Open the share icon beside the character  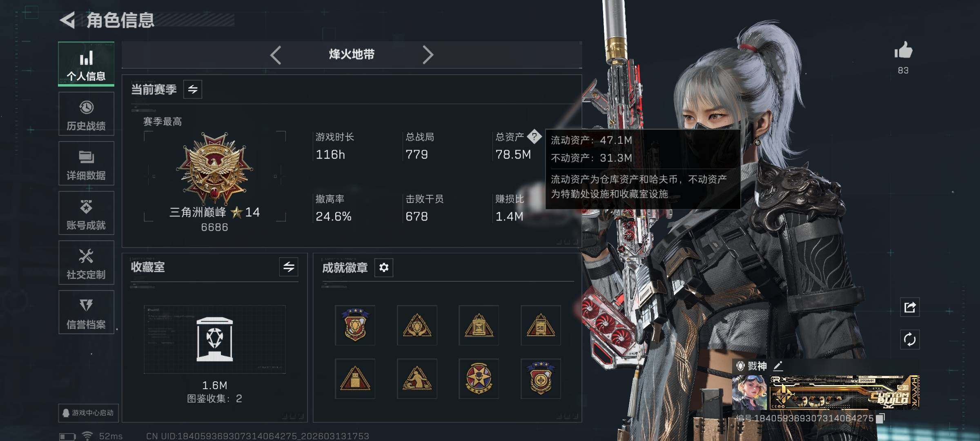point(910,307)
